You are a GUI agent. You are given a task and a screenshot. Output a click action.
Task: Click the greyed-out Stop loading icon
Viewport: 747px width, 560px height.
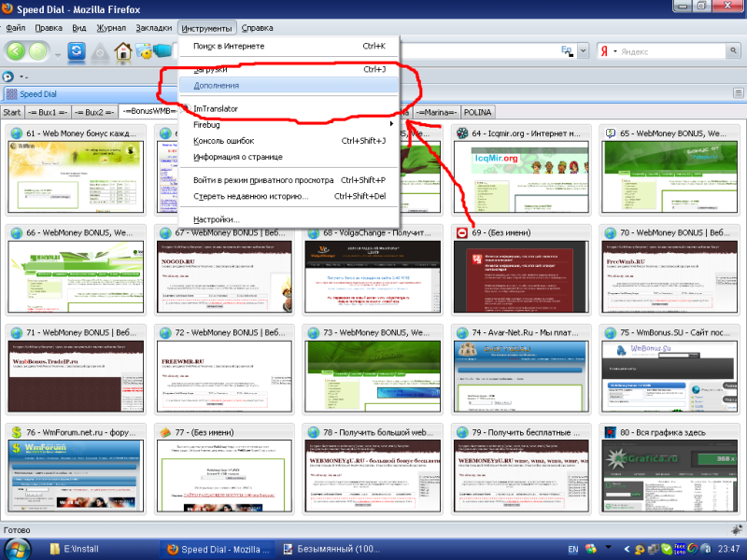(100, 51)
